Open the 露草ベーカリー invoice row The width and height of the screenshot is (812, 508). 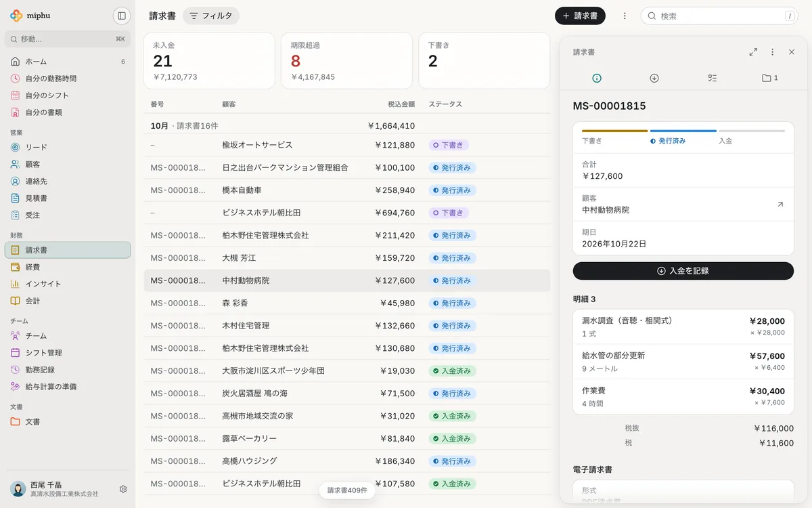coord(346,439)
